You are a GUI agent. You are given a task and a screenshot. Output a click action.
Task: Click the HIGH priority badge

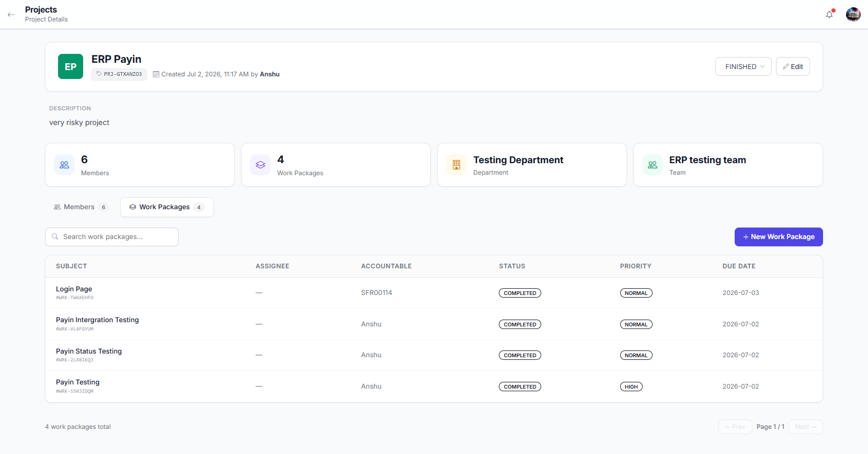631,387
